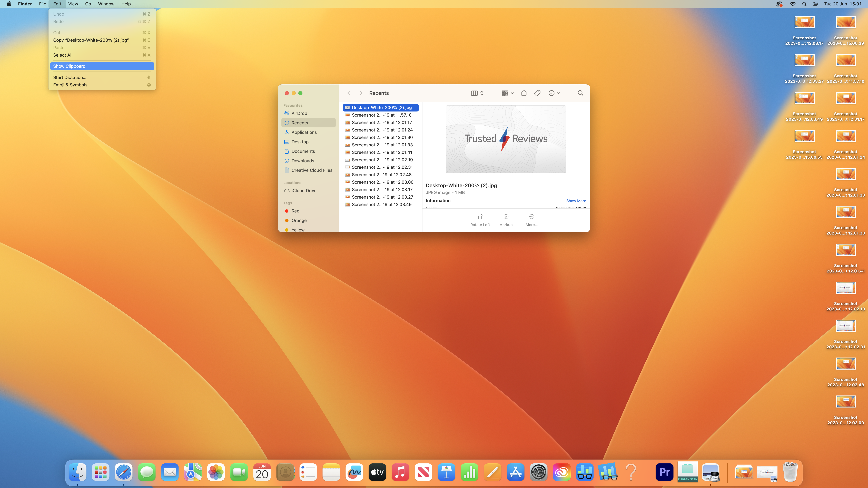Click the Edit Tags icon in Finder toolbar
868x488 pixels.
(537, 93)
